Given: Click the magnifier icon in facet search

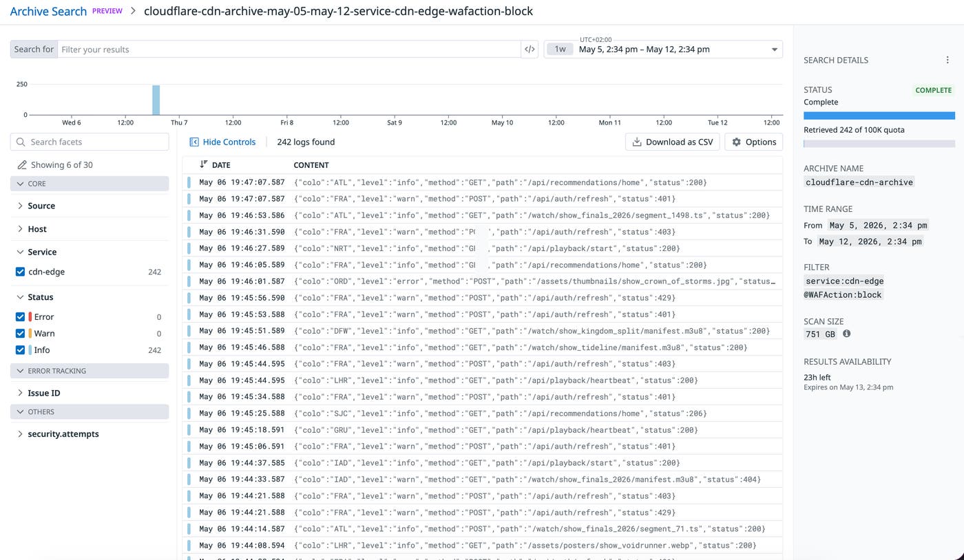Looking at the screenshot, I should (21, 142).
